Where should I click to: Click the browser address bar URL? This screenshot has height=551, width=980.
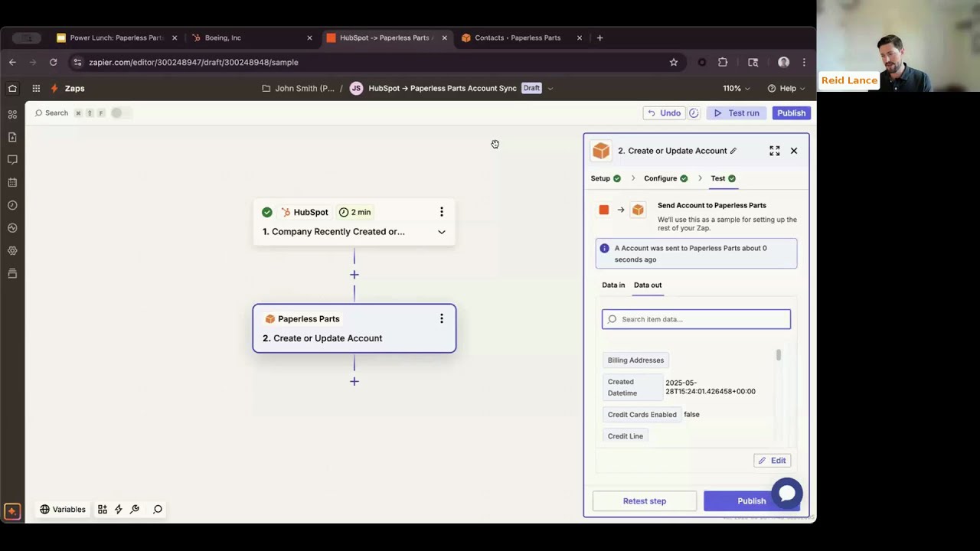[x=193, y=62]
